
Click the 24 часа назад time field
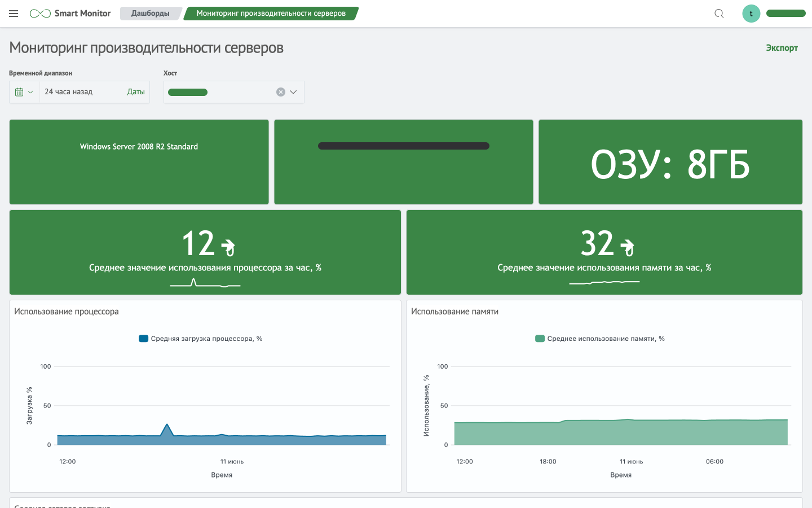[79, 92]
